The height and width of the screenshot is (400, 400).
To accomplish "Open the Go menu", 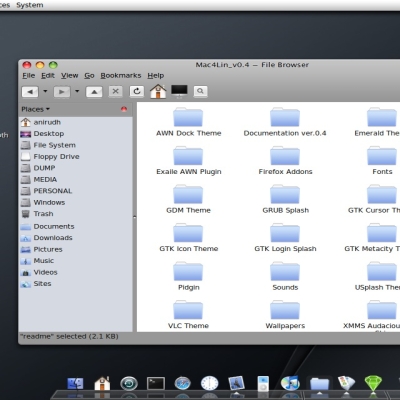I will 89,76.
